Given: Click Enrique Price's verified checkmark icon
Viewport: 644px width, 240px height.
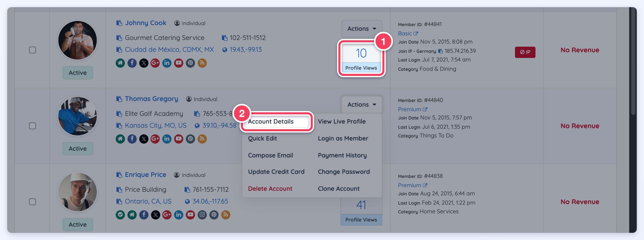Looking at the screenshot, I should pyautogui.click(x=120, y=215).
